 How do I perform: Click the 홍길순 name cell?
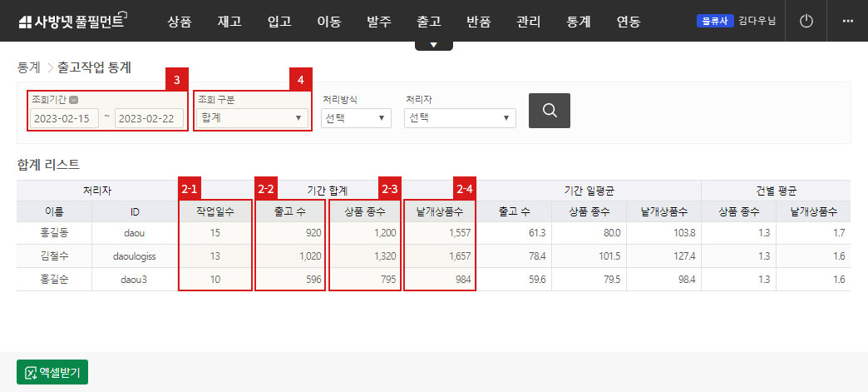click(x=54, y=280)
